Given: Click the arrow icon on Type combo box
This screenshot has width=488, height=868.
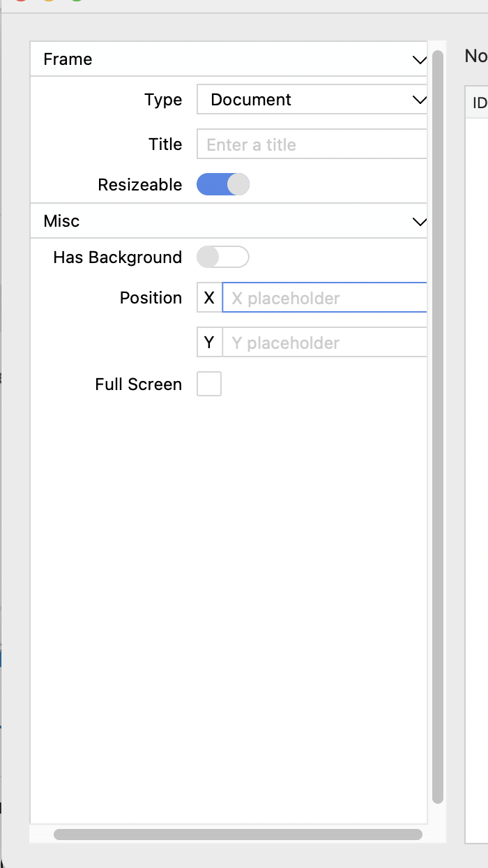Looking at the screenshot, I should pos(419,100).
